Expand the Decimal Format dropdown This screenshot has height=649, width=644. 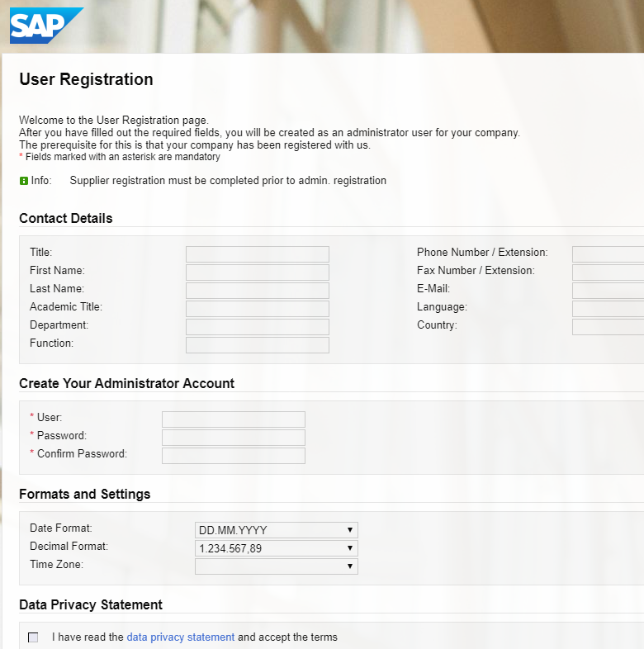277,548
